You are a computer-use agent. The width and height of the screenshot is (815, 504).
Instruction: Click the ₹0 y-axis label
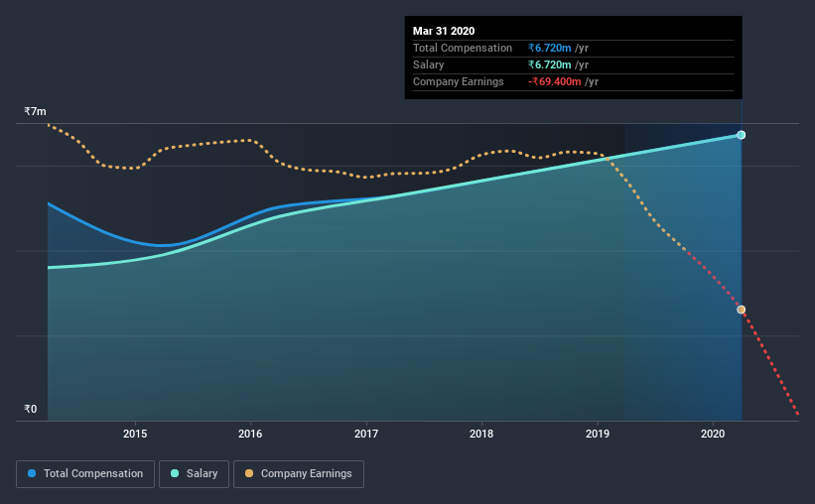[31, 409]
